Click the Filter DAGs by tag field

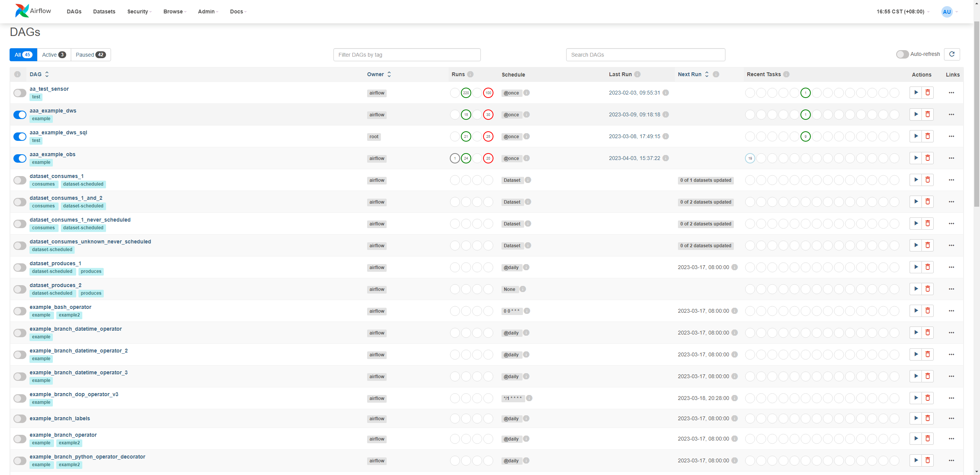[x=407, y=55]
